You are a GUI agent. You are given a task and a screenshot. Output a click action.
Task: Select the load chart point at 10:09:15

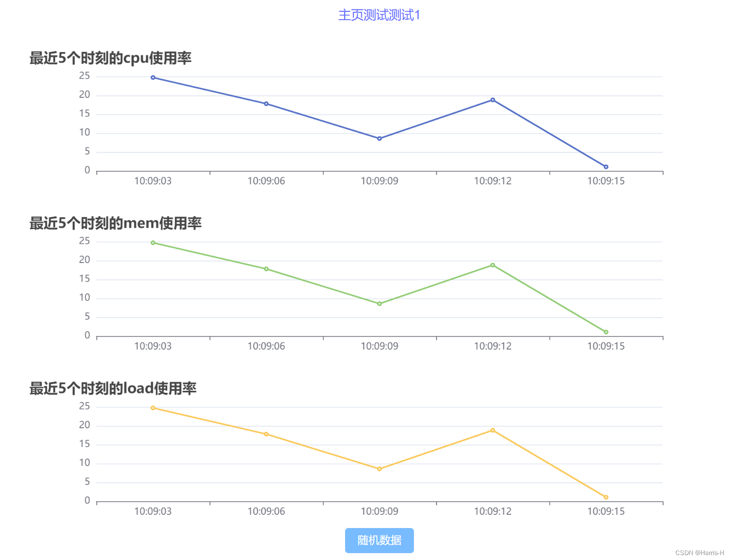(606, 497)
